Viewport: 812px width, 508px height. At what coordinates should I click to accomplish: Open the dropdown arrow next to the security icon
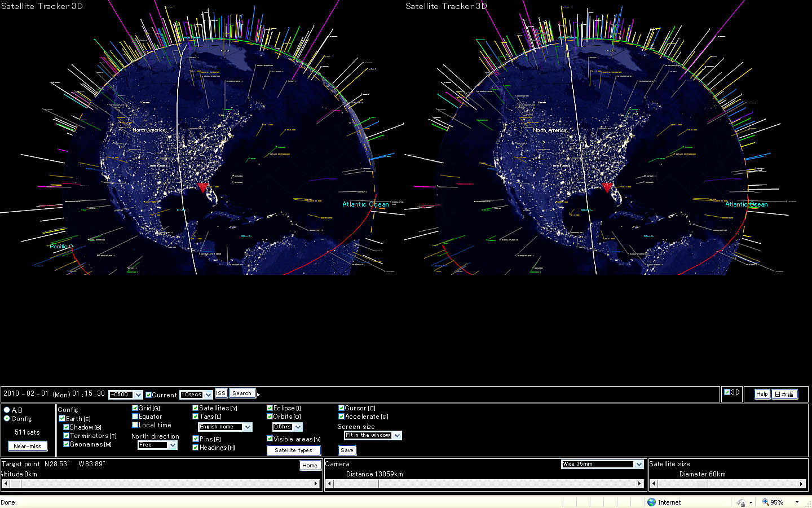pyautogui.click(x=751, y=502)
